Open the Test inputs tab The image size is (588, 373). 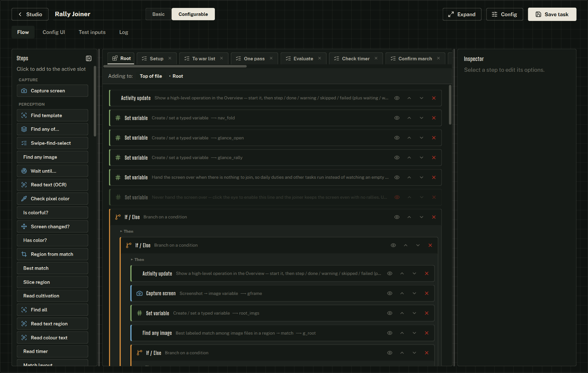(92, 32)
